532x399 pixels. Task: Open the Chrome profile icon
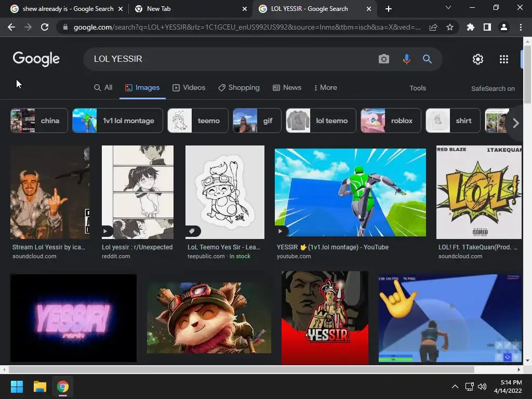504,27
